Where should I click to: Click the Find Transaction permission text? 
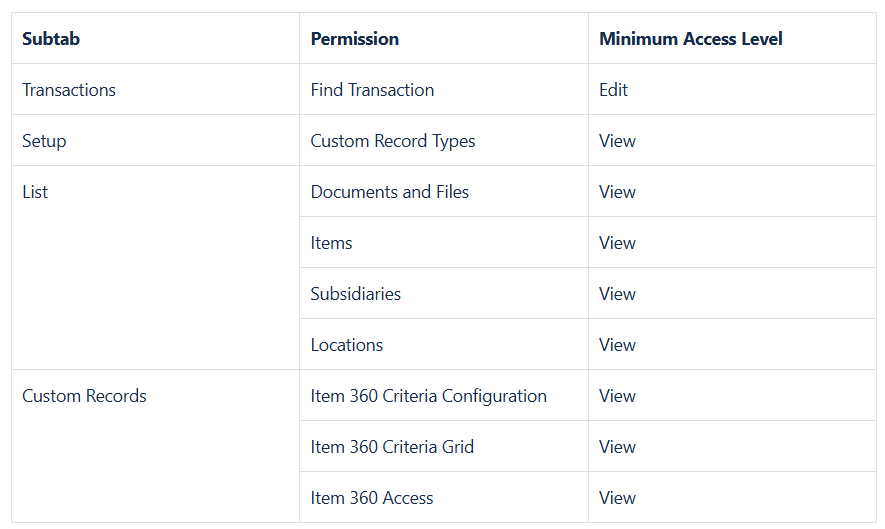(372, 90)
